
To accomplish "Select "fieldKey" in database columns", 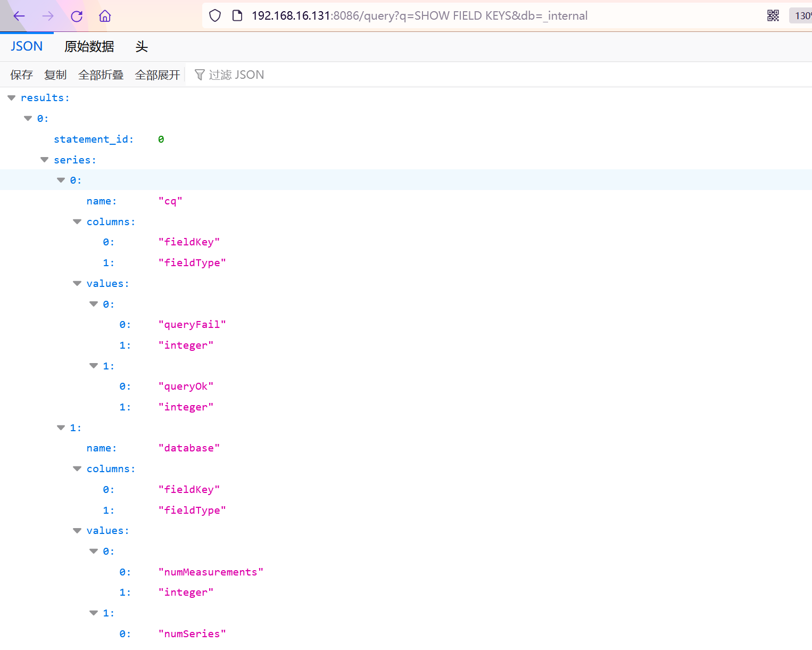I will (189, 490).
